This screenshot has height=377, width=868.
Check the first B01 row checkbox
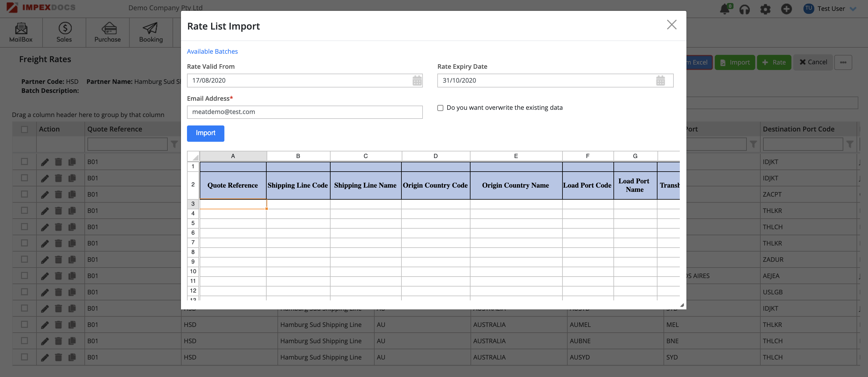(x=25, y=162)
